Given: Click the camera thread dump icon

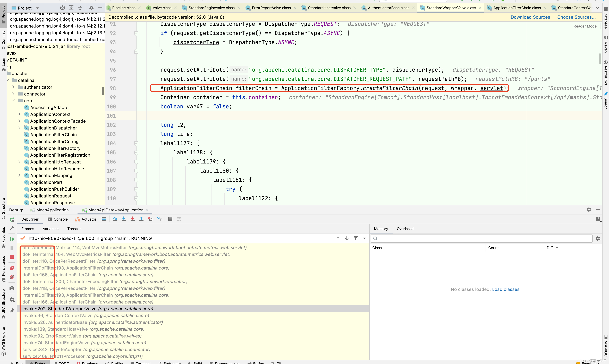Looking at the screenshot, I should pyautogui.click(x=12, y=288).
